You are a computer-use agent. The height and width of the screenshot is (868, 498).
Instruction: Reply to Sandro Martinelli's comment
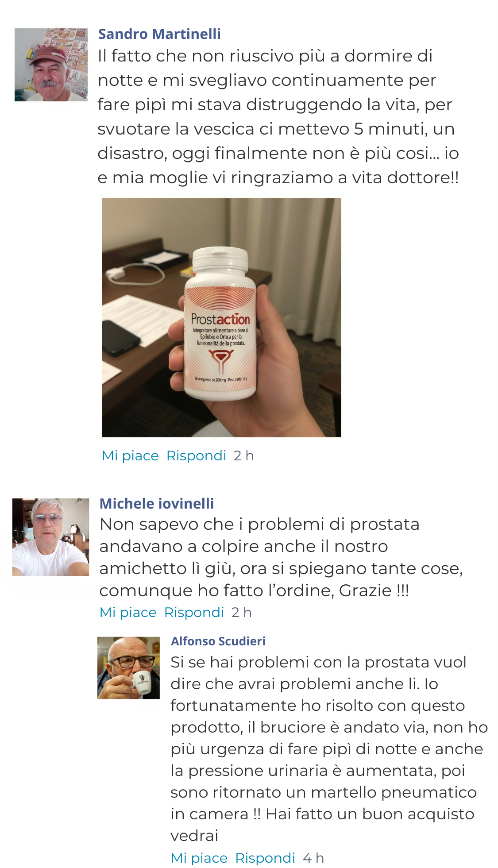pyautogui.click(x=196, y=455)
